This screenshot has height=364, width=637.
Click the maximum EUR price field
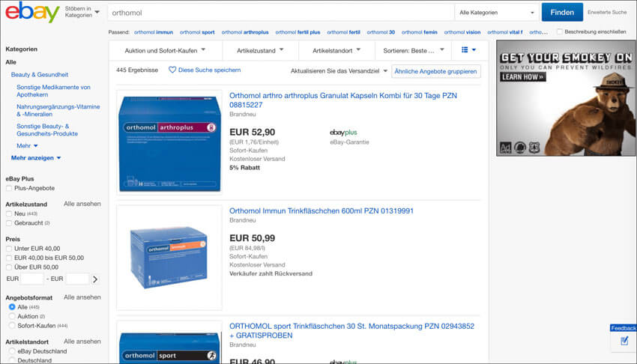tap(77, 279)
